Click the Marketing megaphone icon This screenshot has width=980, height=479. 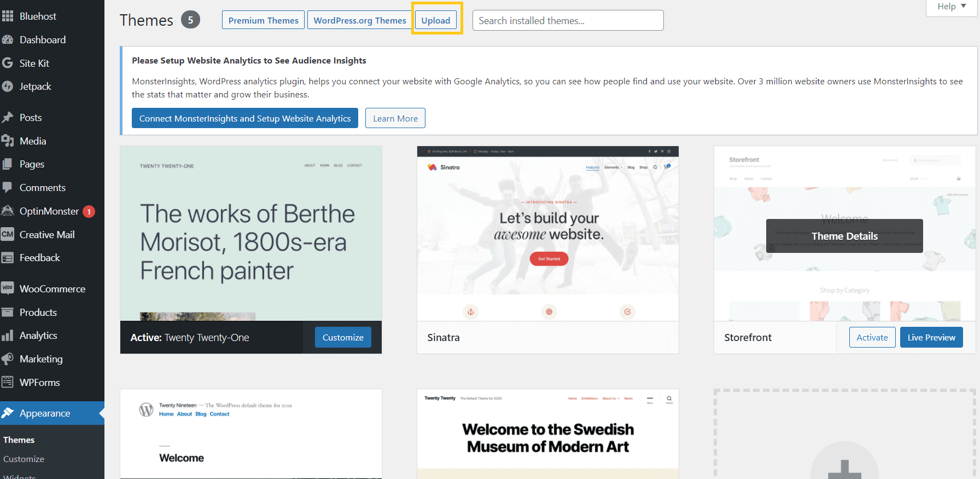point(8,359)
